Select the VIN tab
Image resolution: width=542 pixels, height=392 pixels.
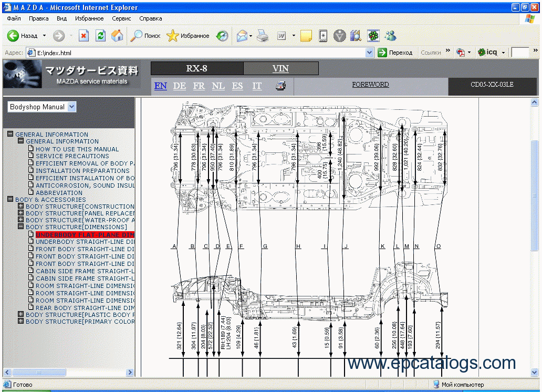(x=280, y=68)
